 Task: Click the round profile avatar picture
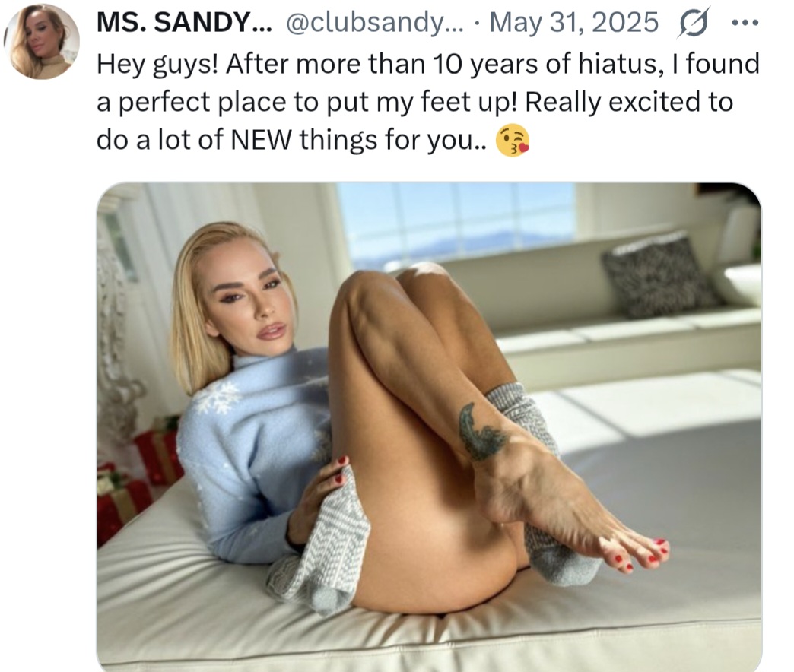tap(42, 42)
